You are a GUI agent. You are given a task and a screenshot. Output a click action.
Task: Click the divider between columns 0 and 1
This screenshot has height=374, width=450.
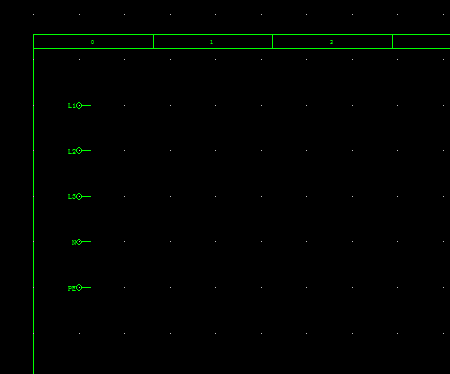coord(153,42)
